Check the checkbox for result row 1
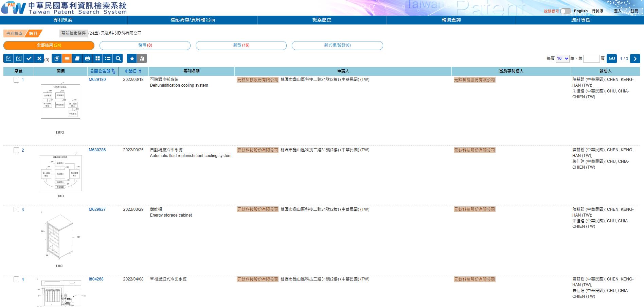The image size is (644, 307). coord(16,80)
